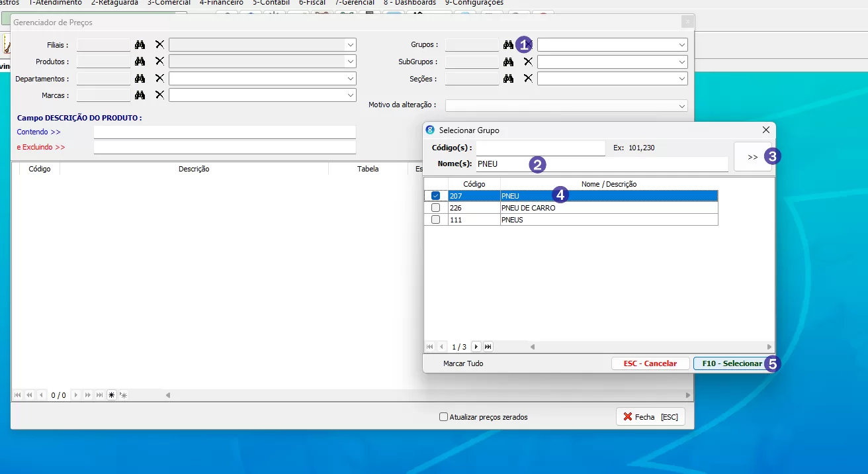Open the Seções binoculars lookup
This screenshot has width=868, height=474.
pos(508,79)
